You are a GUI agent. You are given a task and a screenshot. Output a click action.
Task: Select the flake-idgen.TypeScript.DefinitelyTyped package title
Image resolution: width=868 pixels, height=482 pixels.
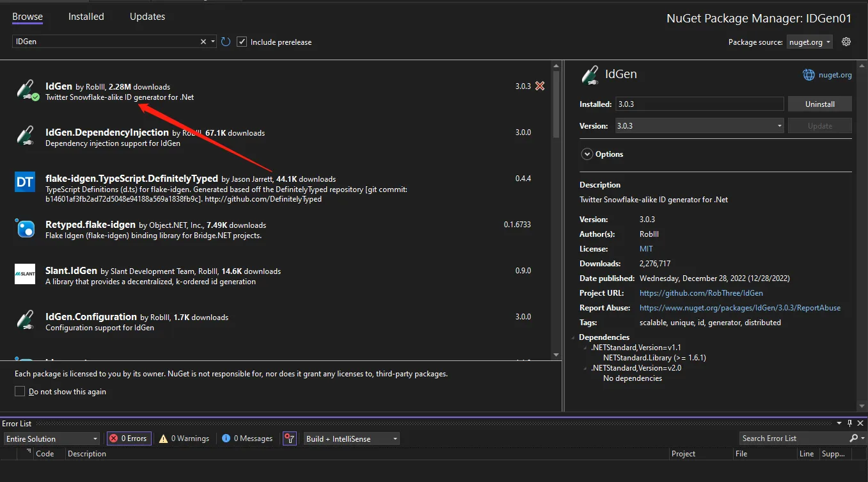coord(132,178)
